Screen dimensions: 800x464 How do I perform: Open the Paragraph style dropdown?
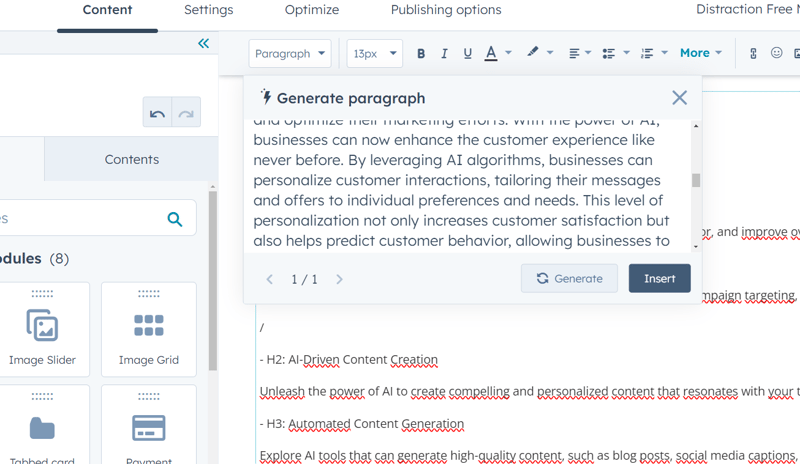(x=290, y=54)
